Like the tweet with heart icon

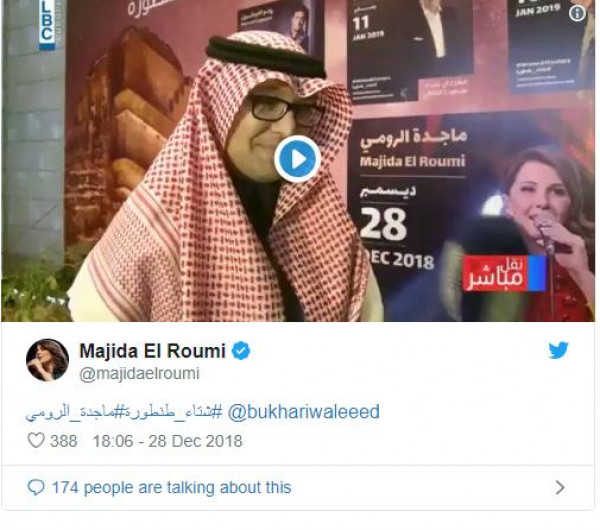[36, 440]
